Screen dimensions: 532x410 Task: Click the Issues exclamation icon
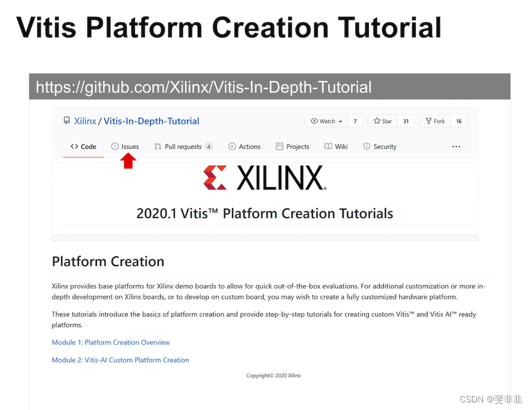(115, 146)
